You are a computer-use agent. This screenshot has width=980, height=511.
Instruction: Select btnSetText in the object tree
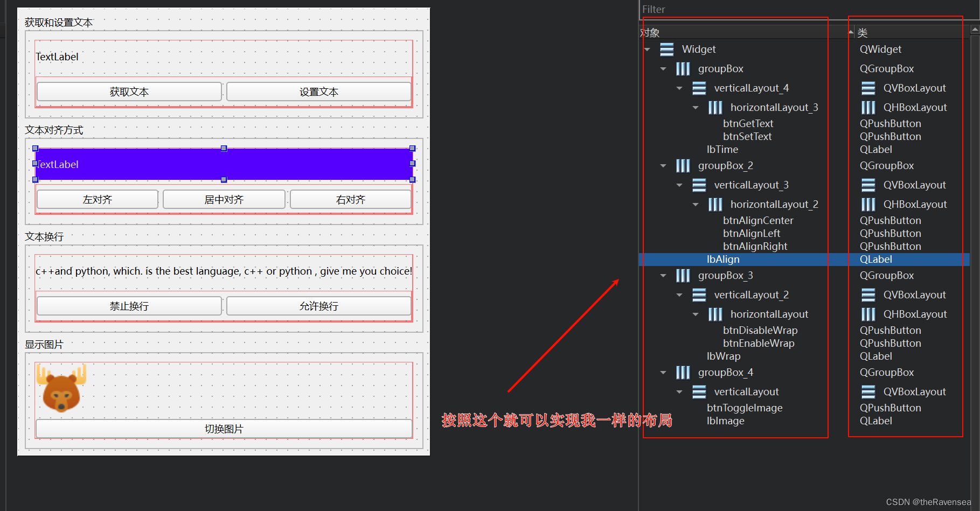point(747,137)
